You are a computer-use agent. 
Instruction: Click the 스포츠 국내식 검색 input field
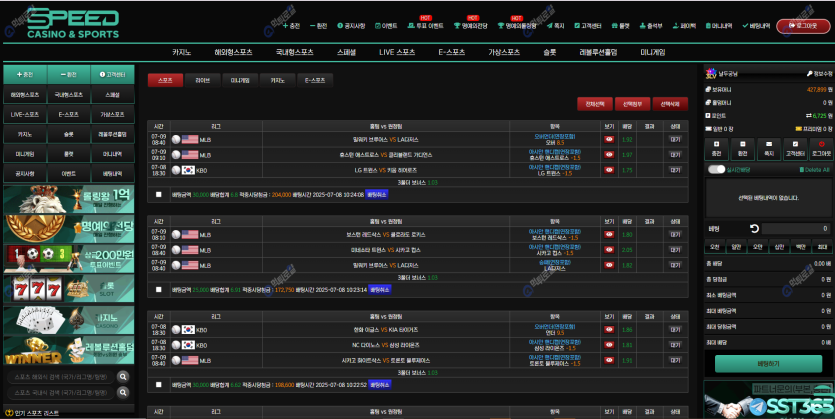point(61,392)
